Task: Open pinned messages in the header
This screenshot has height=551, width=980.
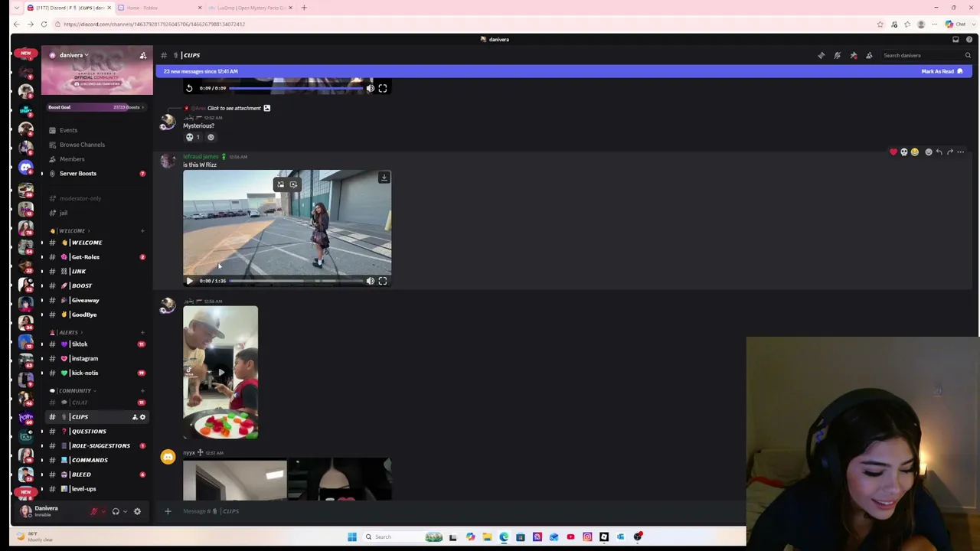Action: point(854,55)
